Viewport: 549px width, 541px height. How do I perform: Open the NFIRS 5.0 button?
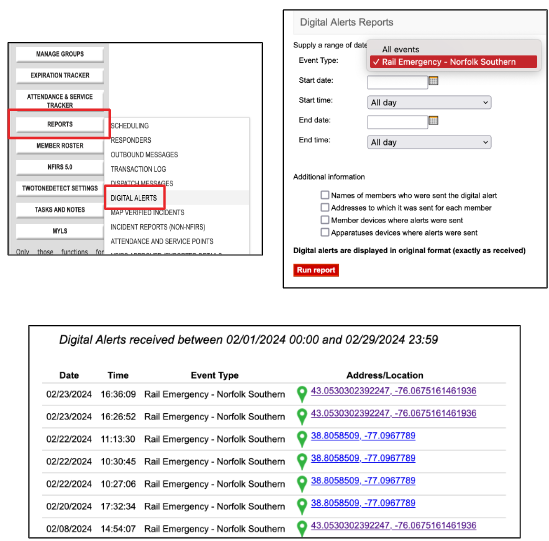pyautogui.click(x=60, y=167)
